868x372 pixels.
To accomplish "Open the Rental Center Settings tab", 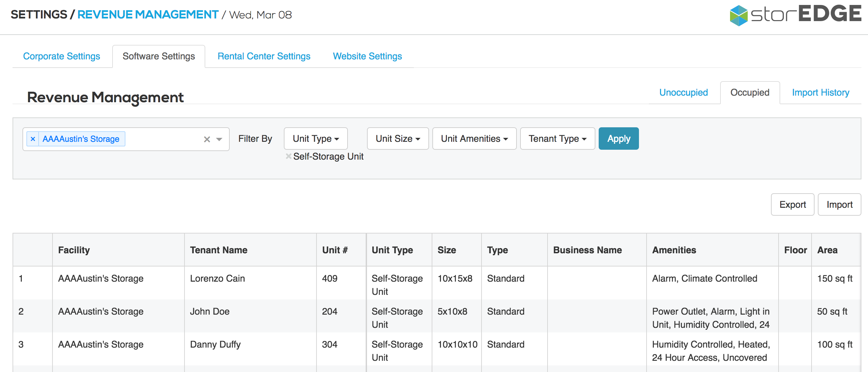I will [264, 56].
